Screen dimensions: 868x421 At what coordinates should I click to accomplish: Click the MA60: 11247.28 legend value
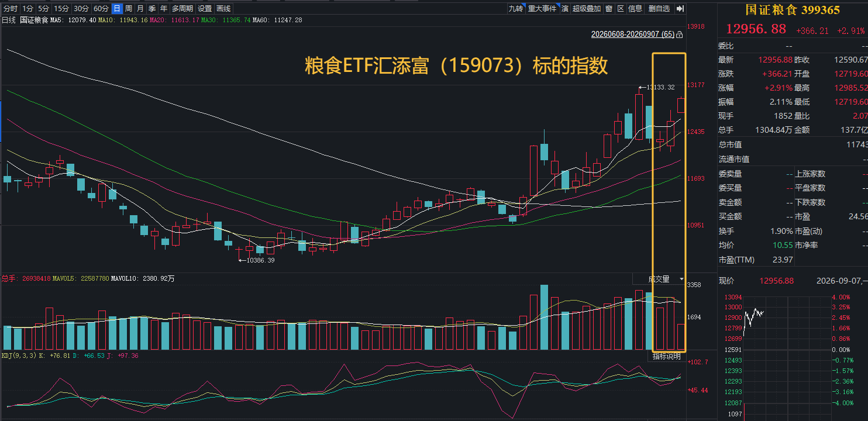point(278,20)
